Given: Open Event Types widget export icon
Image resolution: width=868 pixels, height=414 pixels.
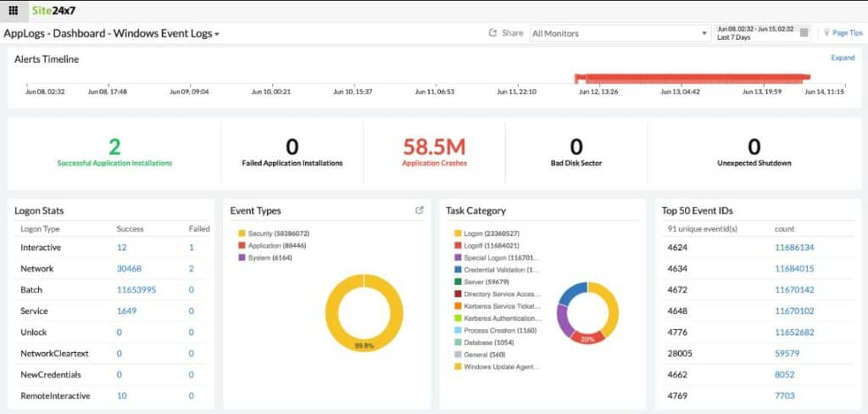Looking at the screenshot, I should [420, 210].
